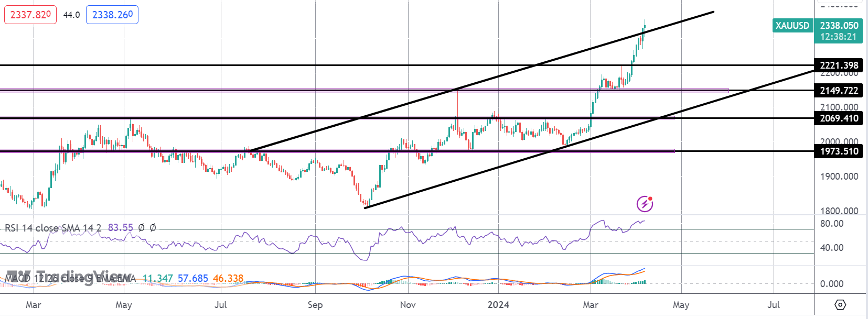Image resolution: width=868 pixels, height=319 pixels.
Task: Click the blue buy price 2338.260 button
Action: (112, 15)
